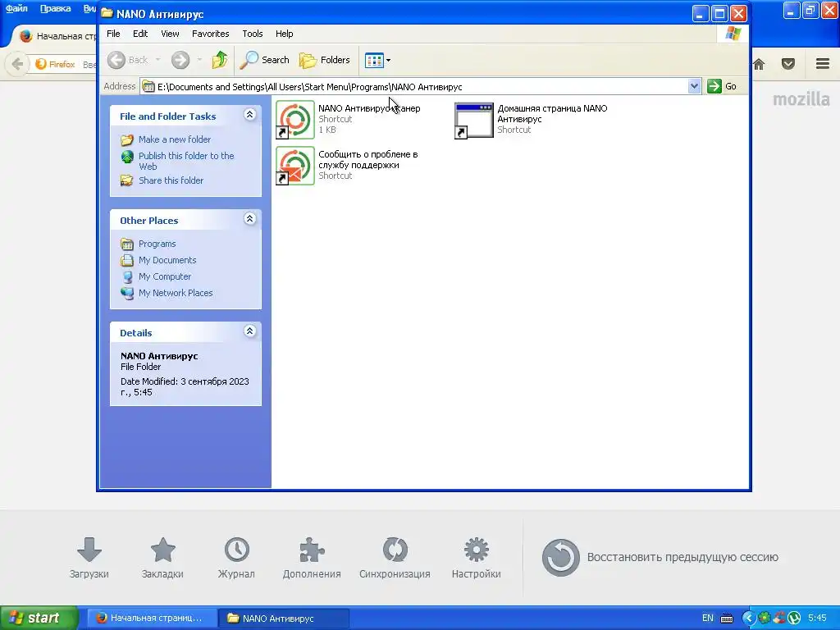Click the Firefox Закладки bookmarks star
The width and height of the screenshot is (840, 630).
click(163, 550)
